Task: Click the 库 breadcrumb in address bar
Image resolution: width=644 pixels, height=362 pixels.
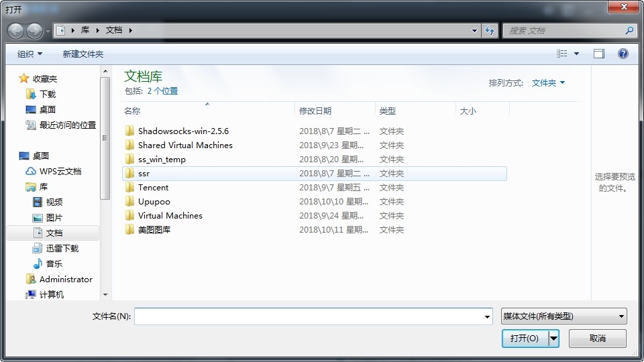Action: click(85, 30)
